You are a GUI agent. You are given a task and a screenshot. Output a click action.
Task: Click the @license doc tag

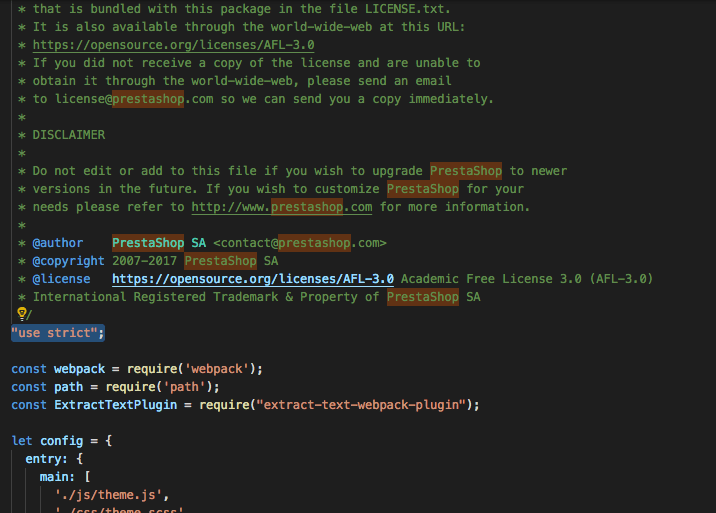pos(61,279)
